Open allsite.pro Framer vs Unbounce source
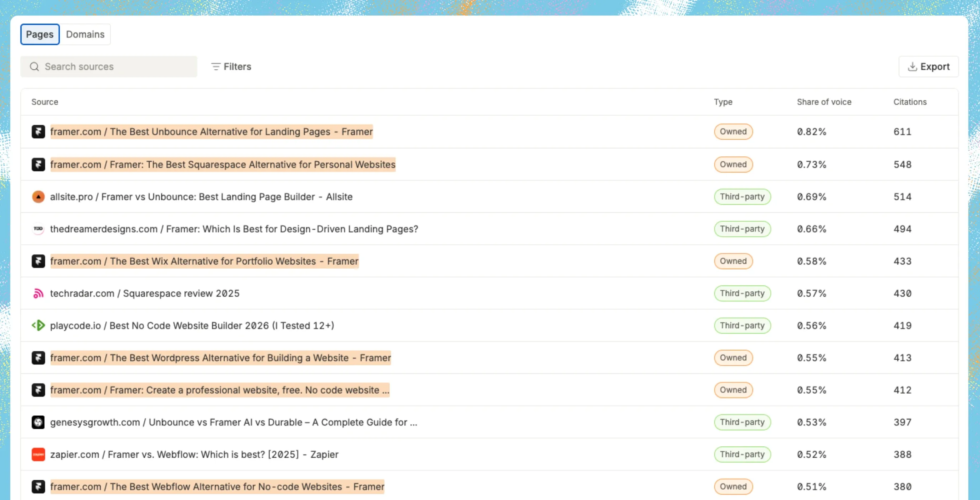 (x=201, y=197)
